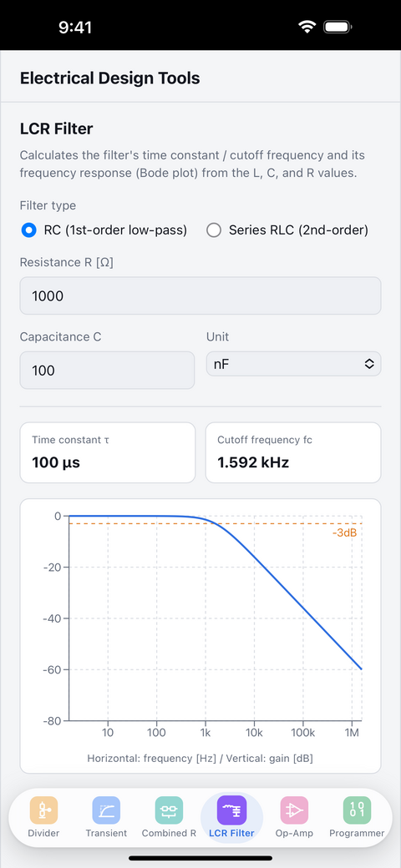Viewport: 401px width, 868px height.
Task: Tap the 1M frequency axis label
Action: [351, 733]
